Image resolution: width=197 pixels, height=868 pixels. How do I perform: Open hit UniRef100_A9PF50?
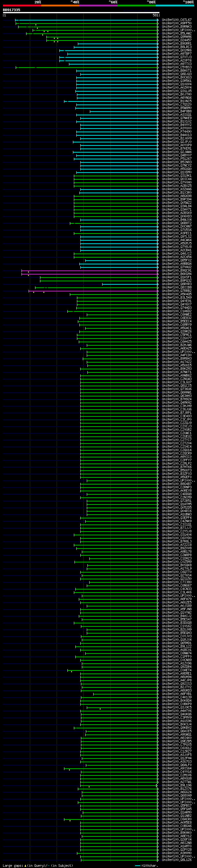pos(176,23)
